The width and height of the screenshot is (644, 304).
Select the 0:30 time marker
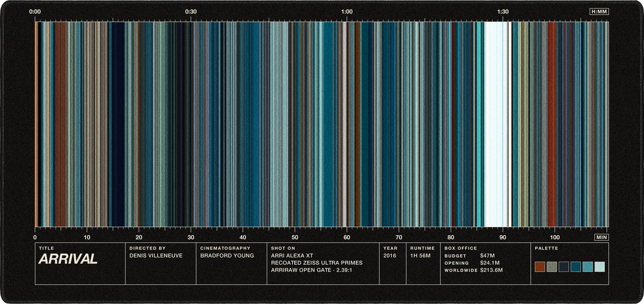(191, 11)
